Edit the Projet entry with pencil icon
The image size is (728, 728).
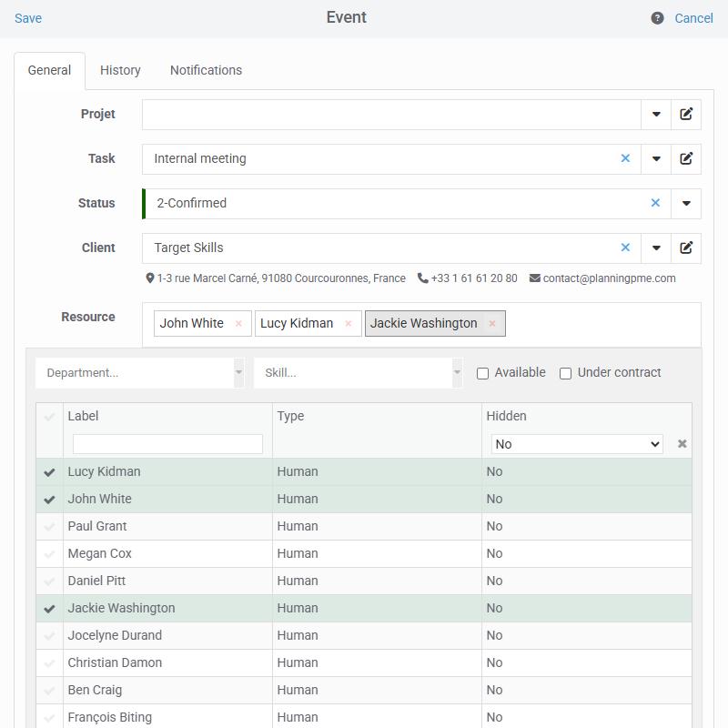click(x=686, y=115)
